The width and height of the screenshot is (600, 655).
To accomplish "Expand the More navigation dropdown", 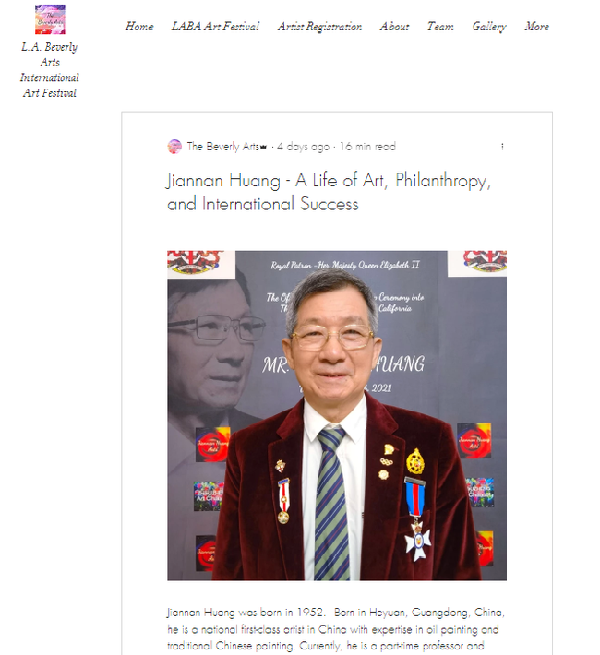I will click(x=536, y=26).
